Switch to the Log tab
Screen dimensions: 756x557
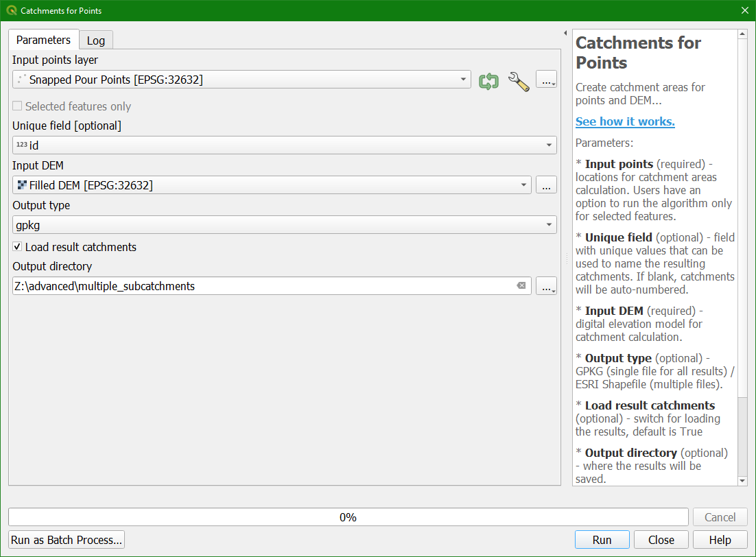point(95,40)
